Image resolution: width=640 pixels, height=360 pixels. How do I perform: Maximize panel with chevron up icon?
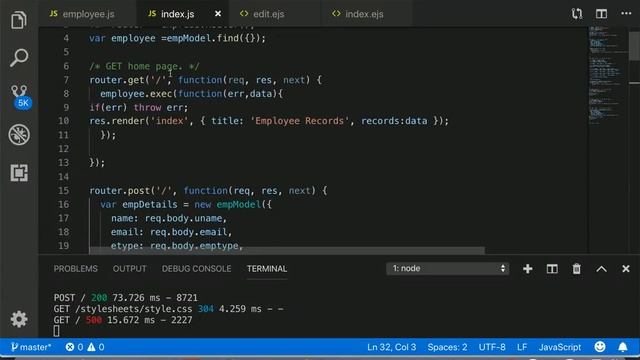pyautogui.click(x=601, y=269)
